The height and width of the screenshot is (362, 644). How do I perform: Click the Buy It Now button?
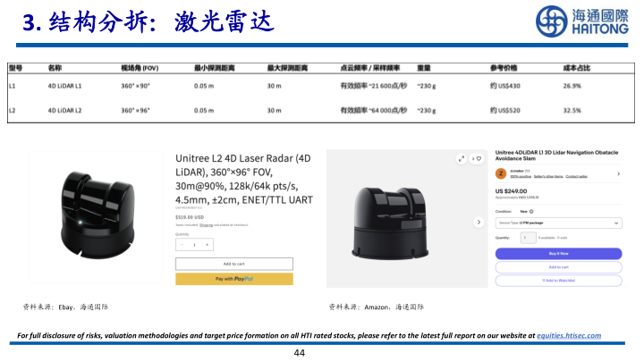558,254
